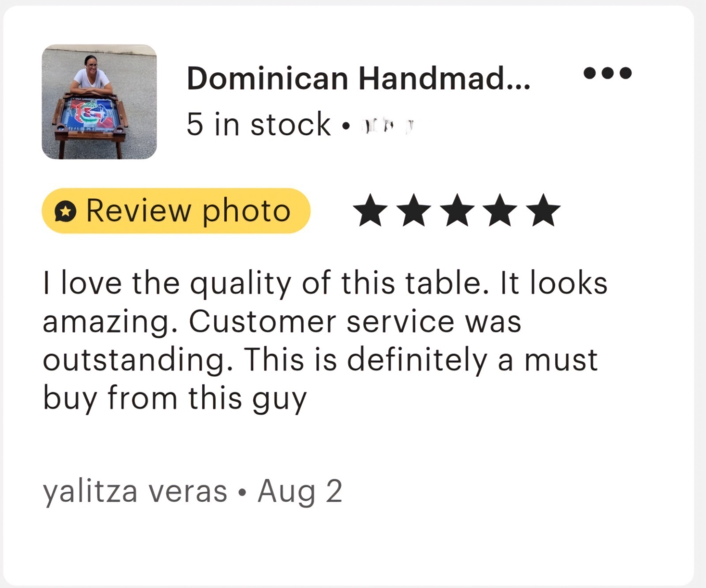The height and width of the screenshot is (588, 706).
Task: Click review line starting 'amazing. Customer service'
Action: [x=282, y=322]
